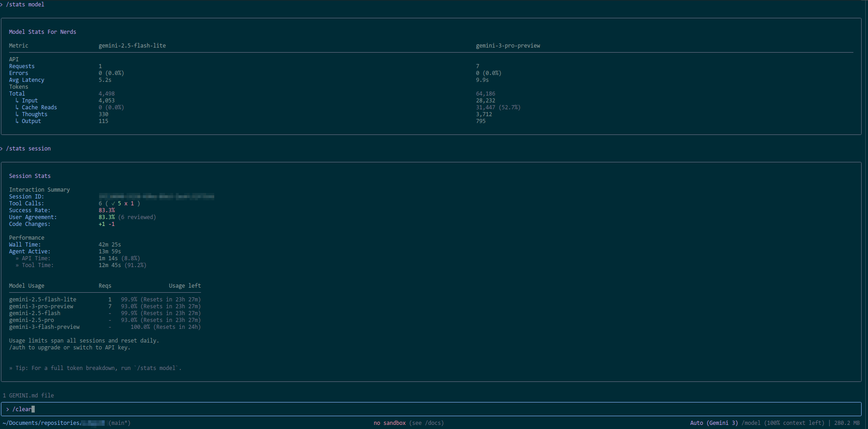Click the total tokens value 4,498
868x429 pixels.
click(107, 94)
